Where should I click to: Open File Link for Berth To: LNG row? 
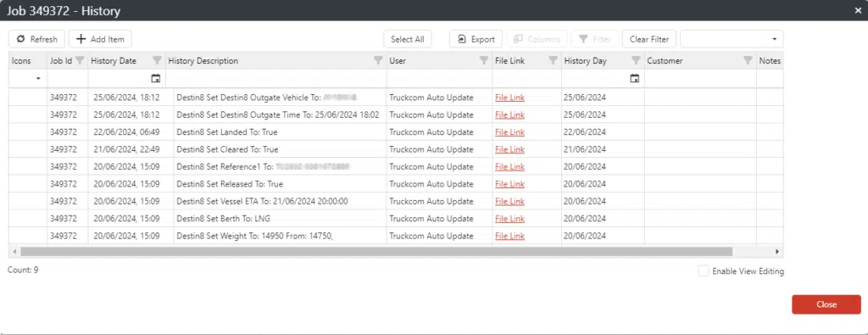(x=509, y=219)
